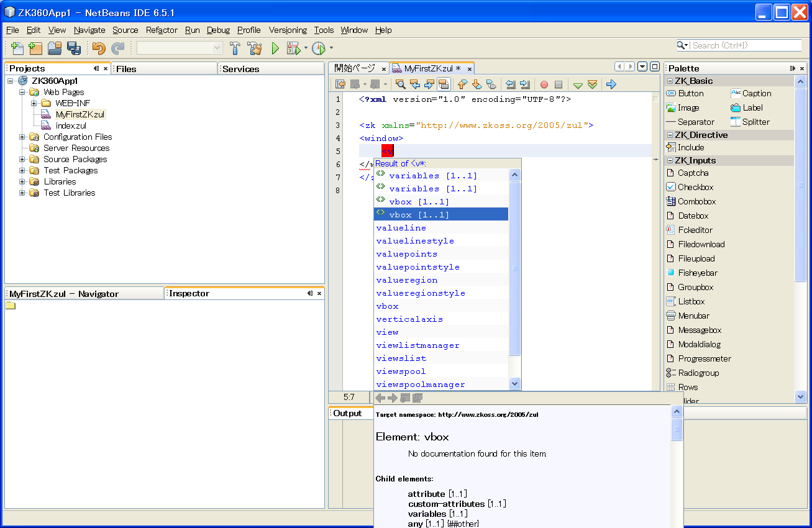812x528 pixels.
Task: Select highlighted vbox [1..1] completion item
Action: (x=441, y=214)
